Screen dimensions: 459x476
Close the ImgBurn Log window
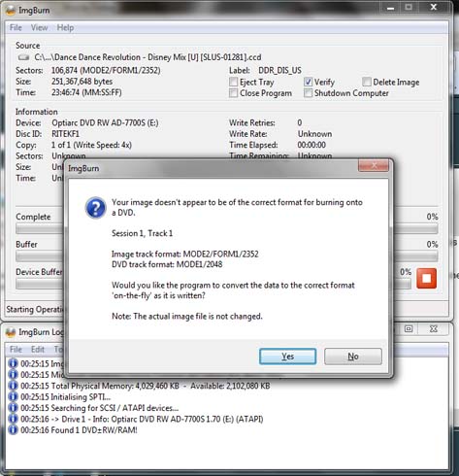(434, 329)
